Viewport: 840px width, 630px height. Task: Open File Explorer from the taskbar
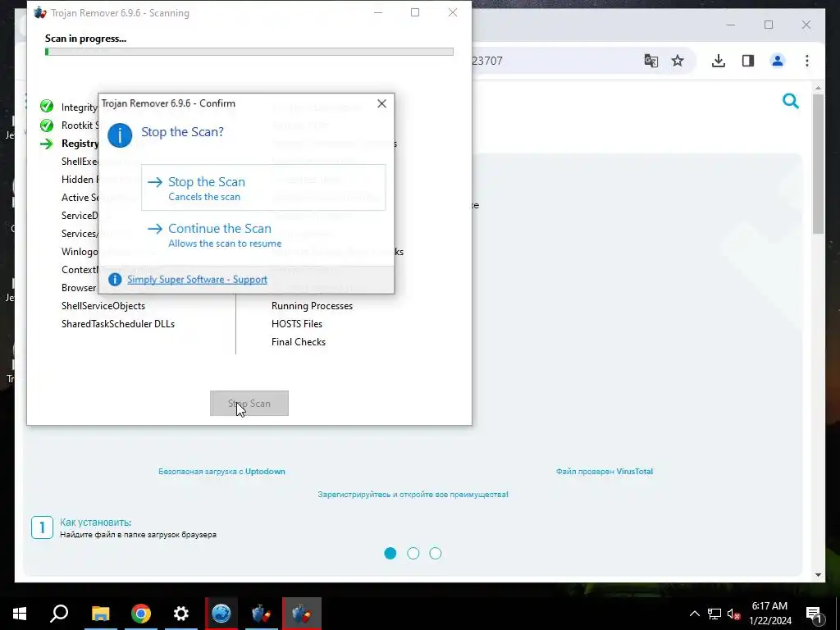(x=100, y=614)
